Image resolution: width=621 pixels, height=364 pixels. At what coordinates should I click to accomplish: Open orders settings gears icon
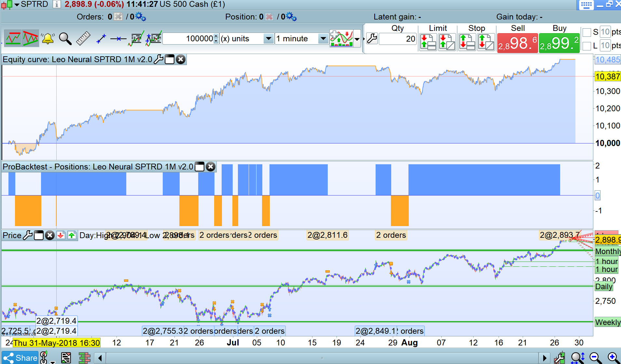coord(141,17)
